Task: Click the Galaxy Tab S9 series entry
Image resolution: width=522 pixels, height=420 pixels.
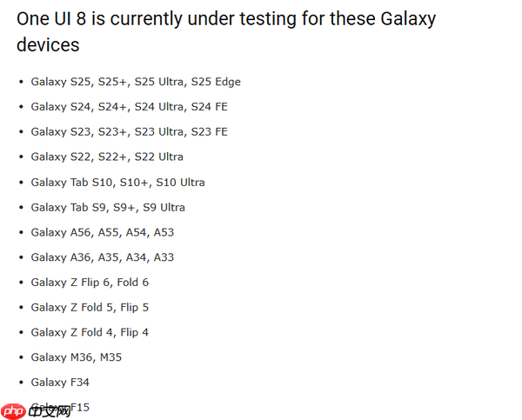Action: click(x=108, y=207)
